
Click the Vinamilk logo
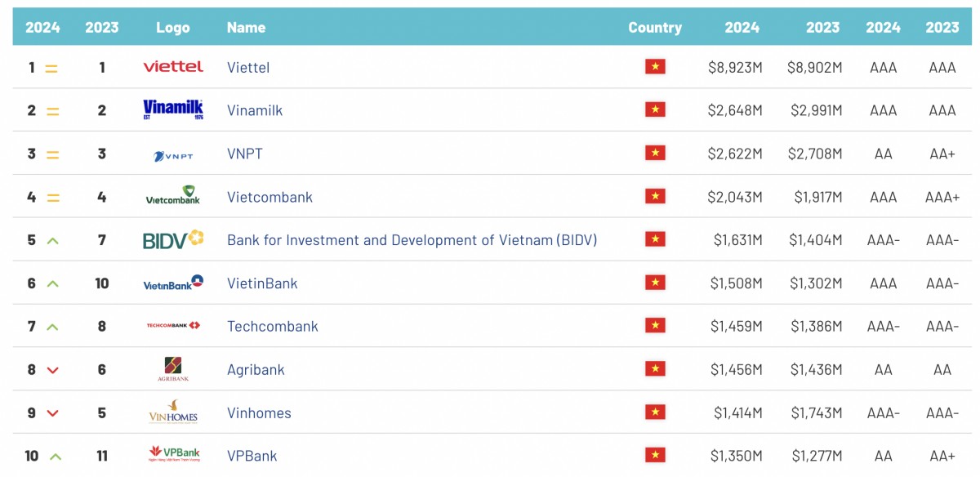pyautogui.click(x=173, y=109)
